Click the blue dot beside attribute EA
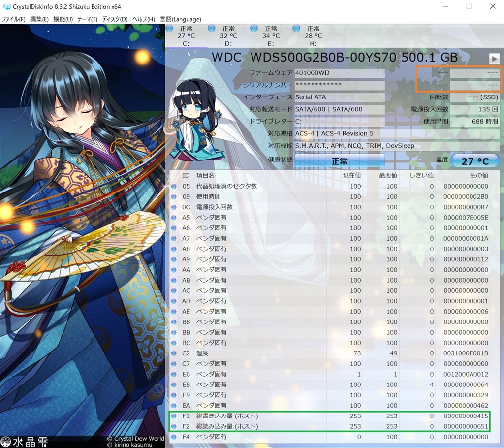Viewport: 504px width, 448px height. (x=174, y=405)
